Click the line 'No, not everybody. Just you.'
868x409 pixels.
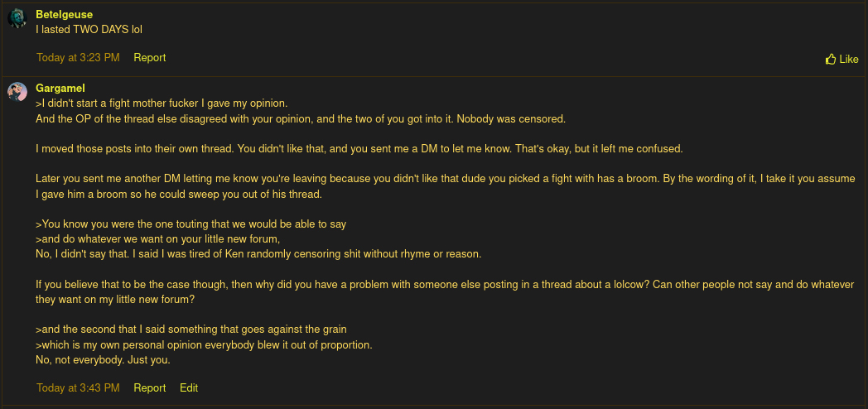pos(104,359)
